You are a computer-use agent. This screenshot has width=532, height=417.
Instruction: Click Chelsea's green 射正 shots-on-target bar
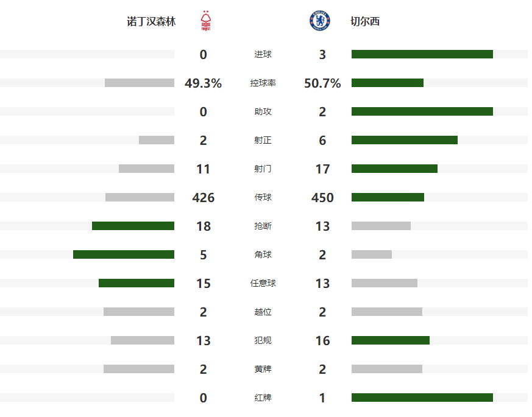(404, 140)
